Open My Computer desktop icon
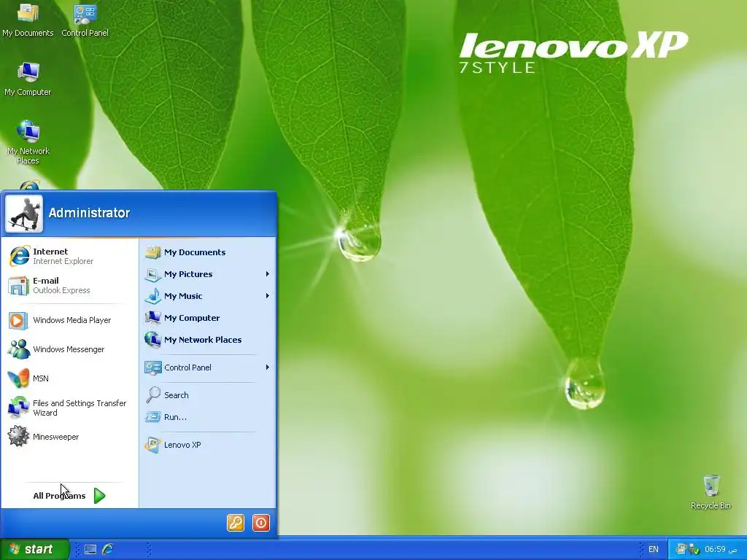The image size is (747, 560). point(28,79)
